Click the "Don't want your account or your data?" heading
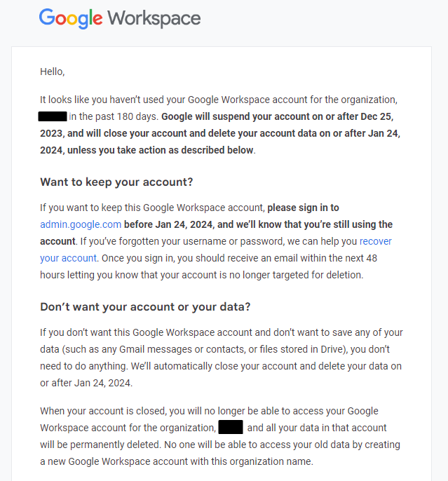This screenshot has height=481, width=448. coord(145,307)
